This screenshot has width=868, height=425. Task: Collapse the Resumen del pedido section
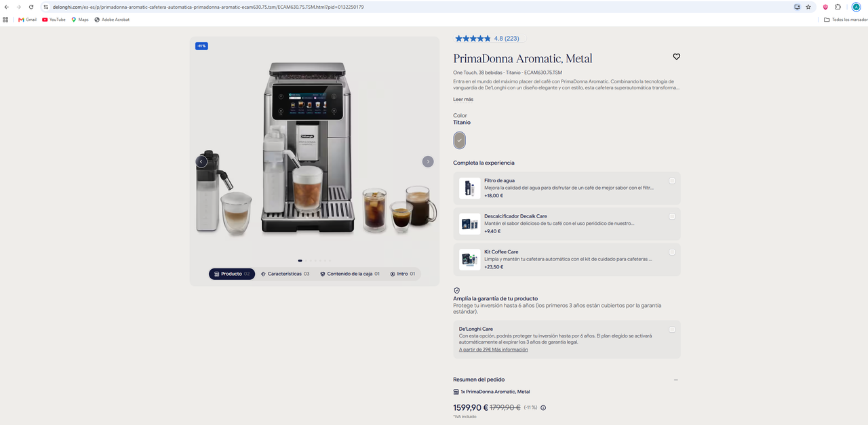675,380
